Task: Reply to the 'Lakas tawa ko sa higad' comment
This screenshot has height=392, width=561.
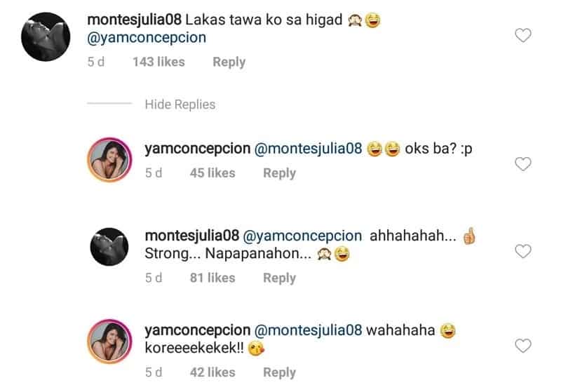Action: coord(229,62)
